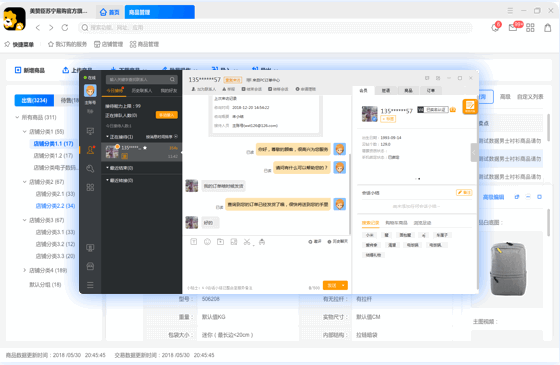Click the main search input field
Image resolution: width=560 pixels, height=365 pixels.
[x=275, y=28]
